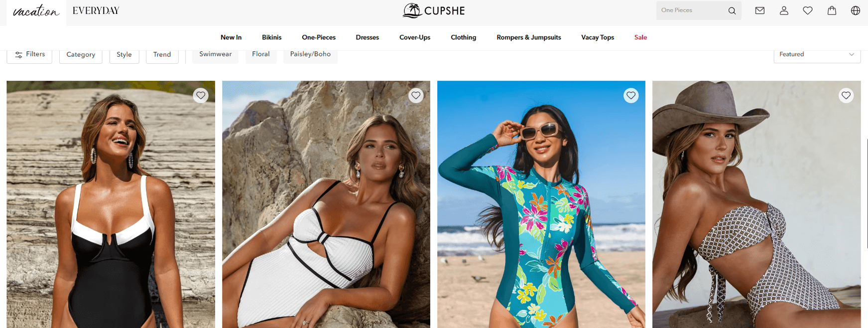Screen dimensions: 868x328
Task: Favorite the black and white swimsuit
Action: coord(201,95)
